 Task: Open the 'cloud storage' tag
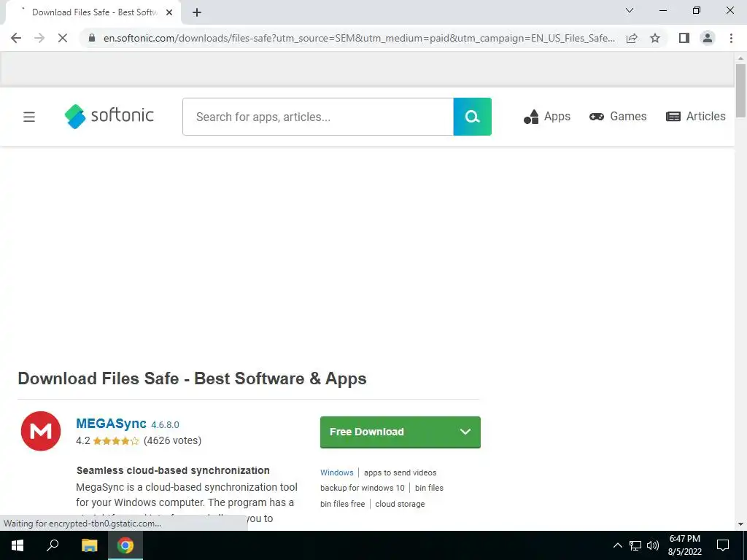click(x=400, y=504)
